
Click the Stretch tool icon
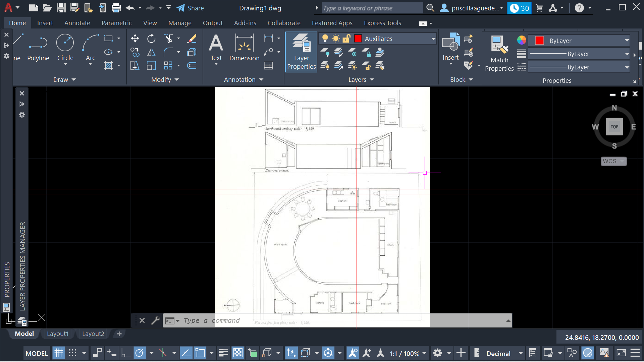pyautogui.click(x=135, y=66)
